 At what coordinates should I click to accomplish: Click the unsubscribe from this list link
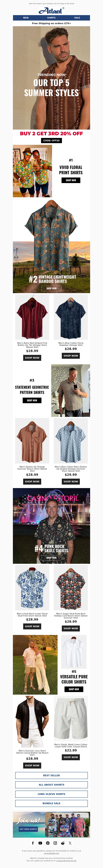(x=66, y=861)
